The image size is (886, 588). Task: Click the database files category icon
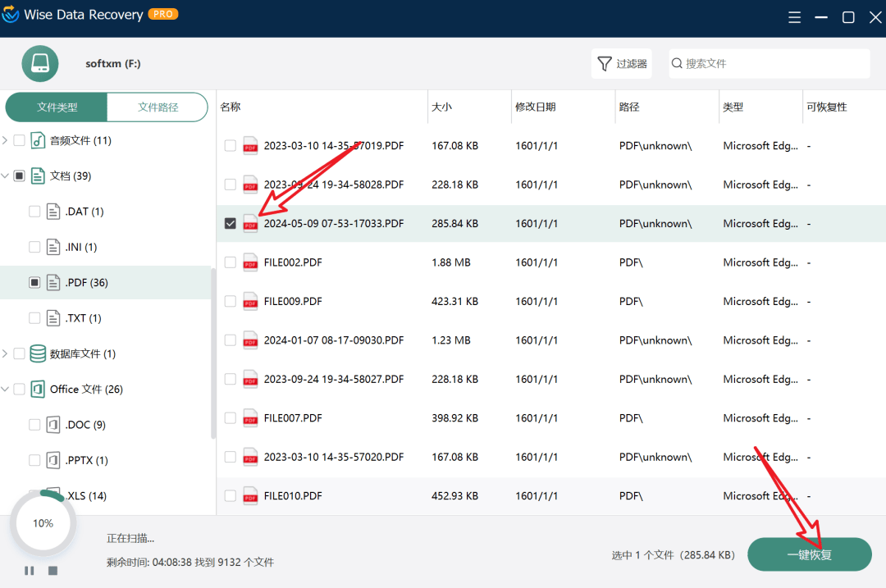(x=38, y=353)
